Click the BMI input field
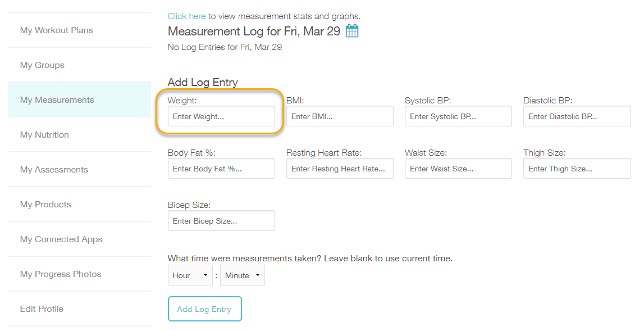This screenshot has width=644, height=331. coord(340,116)
